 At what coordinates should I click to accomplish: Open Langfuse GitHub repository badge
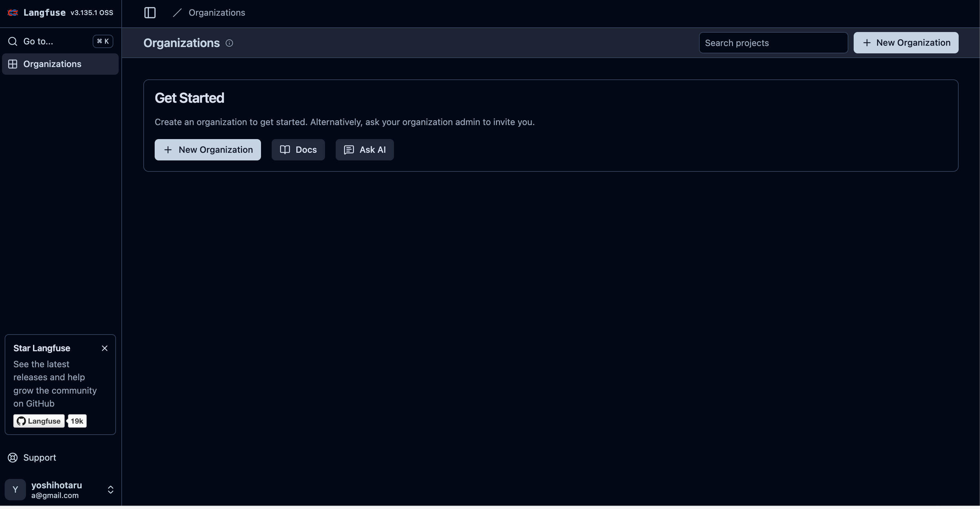[39, 421]
